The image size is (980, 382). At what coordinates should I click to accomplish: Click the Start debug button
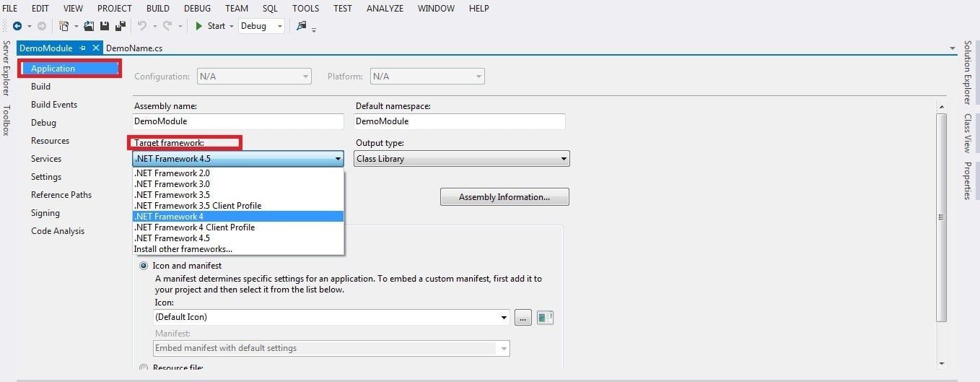tap(210, 26)
